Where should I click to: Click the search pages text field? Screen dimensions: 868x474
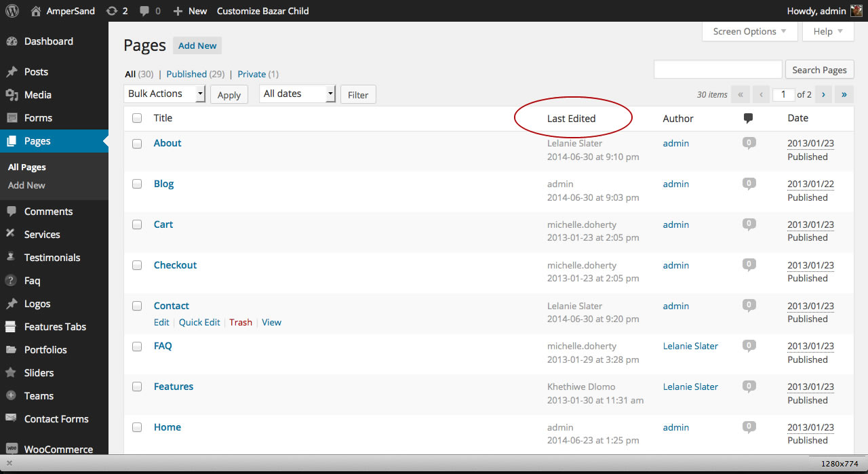(x=717, y=70)
